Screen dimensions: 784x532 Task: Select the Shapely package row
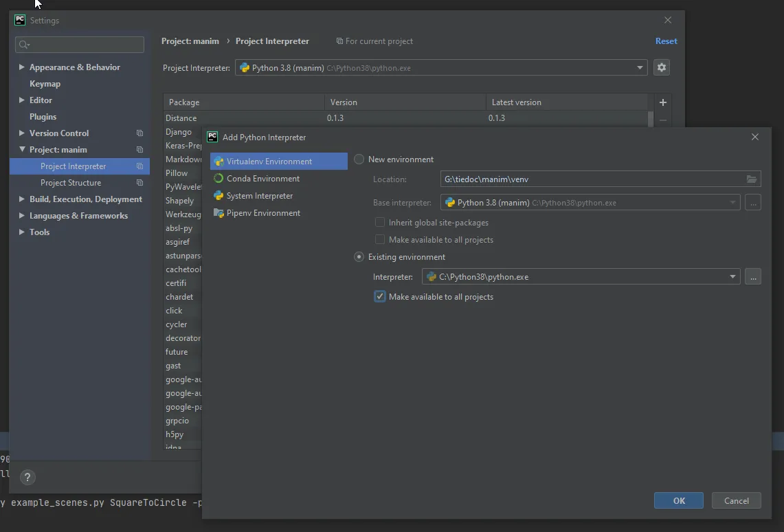183,201
